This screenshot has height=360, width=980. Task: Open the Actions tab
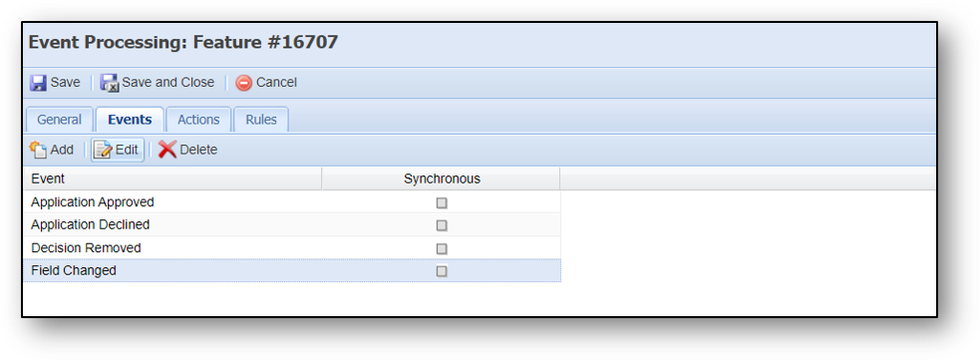coord(198,120)
